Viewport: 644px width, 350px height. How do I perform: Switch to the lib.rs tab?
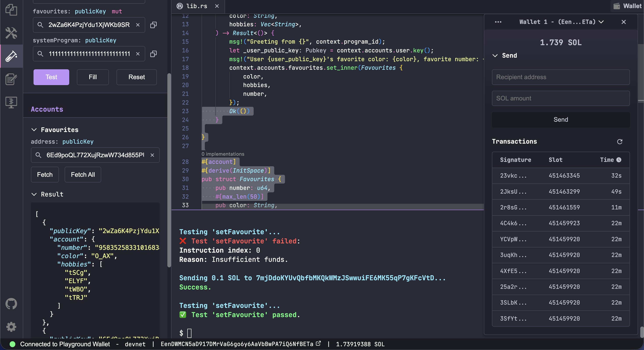196,6
